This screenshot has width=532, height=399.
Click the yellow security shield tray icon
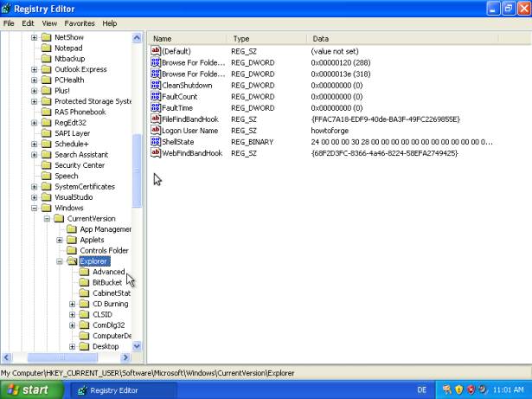click(459, 389)
